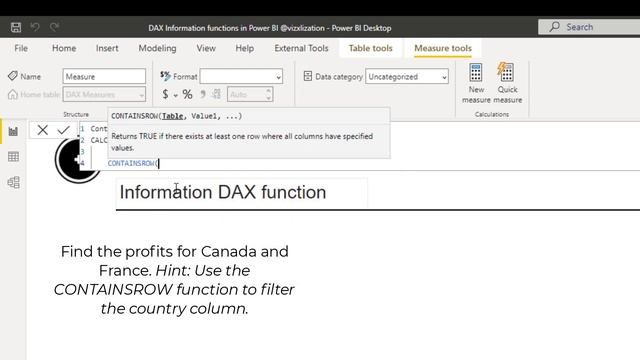This screenshot has height=360, width=640.
Task: Open the View ribbon tab
Action: pos(206,48)
